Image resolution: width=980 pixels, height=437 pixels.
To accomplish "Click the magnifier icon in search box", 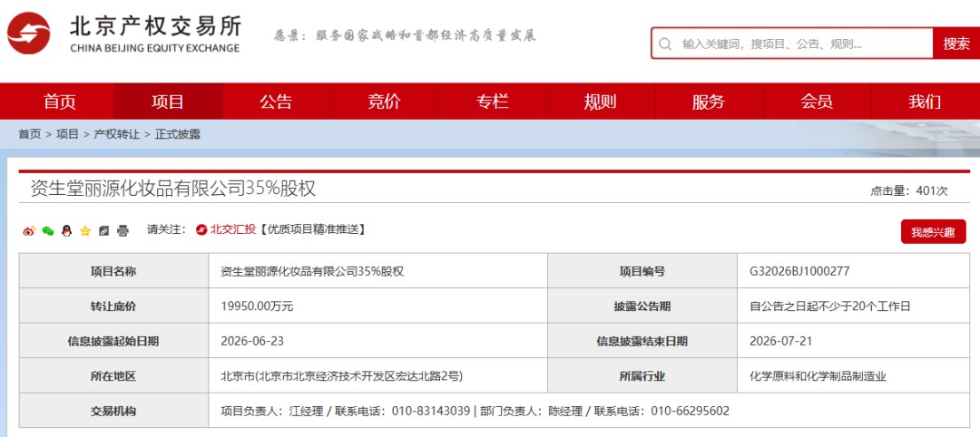I will (x=666, y=44).
